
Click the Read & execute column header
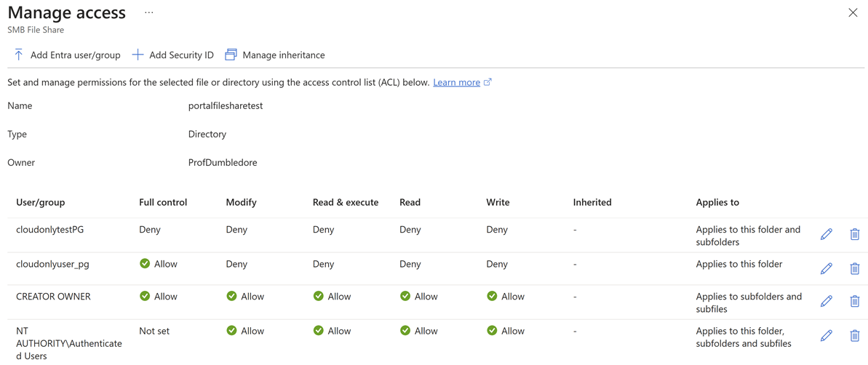(x=346, y=202)
